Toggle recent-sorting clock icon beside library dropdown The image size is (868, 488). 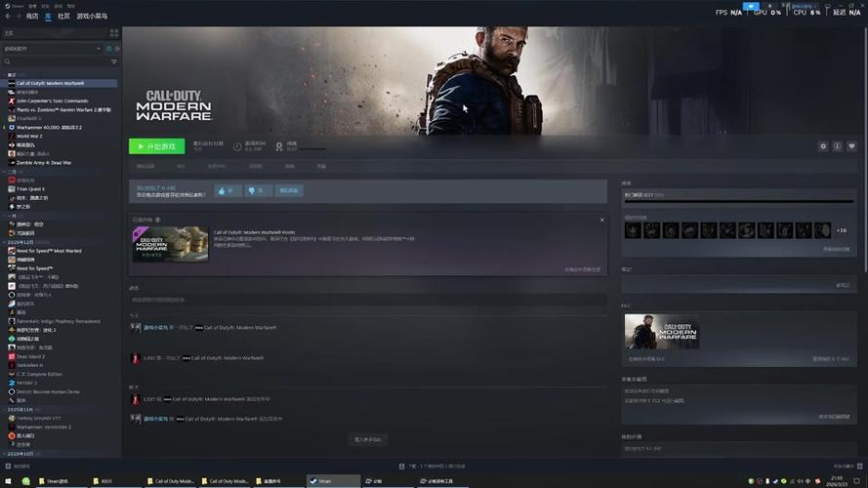108,49
